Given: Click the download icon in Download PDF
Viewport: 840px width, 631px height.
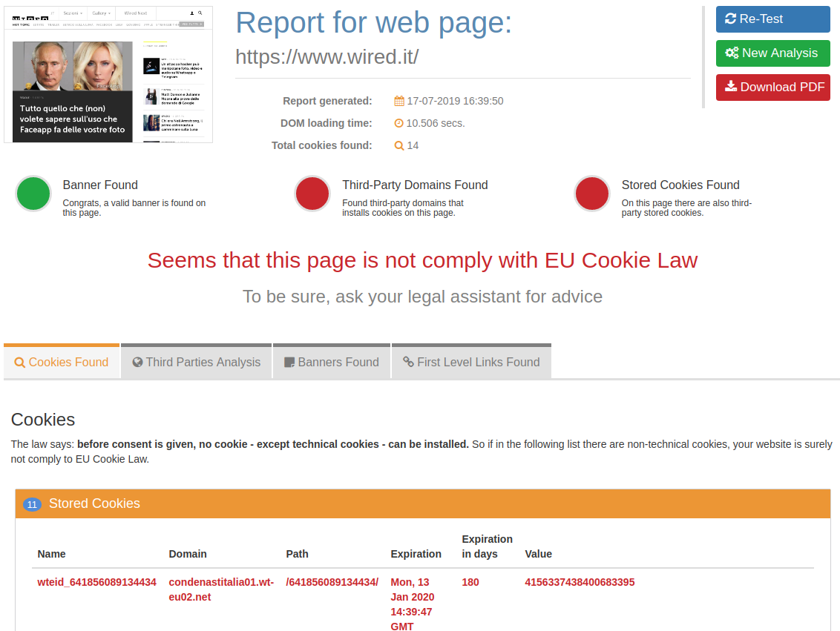Looking at the screenshot, I should (x=731, y=86).
